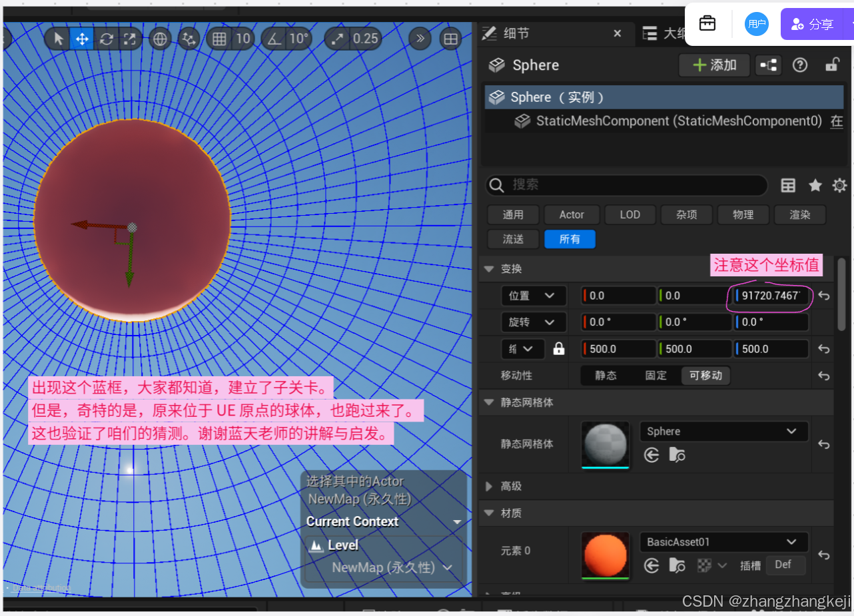854x616 pixels.
Task: Collapse the 材质 materials section
Action: pyautogui.click(x=489, y=513)
